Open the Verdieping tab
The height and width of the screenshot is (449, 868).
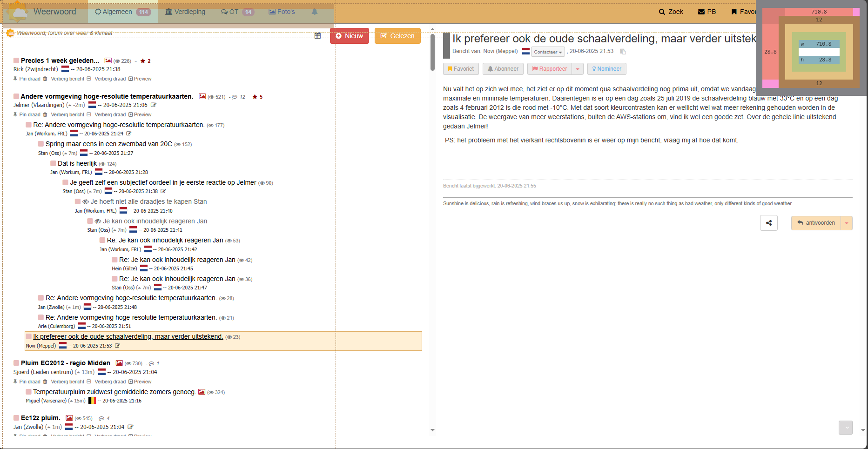[185, 12]
